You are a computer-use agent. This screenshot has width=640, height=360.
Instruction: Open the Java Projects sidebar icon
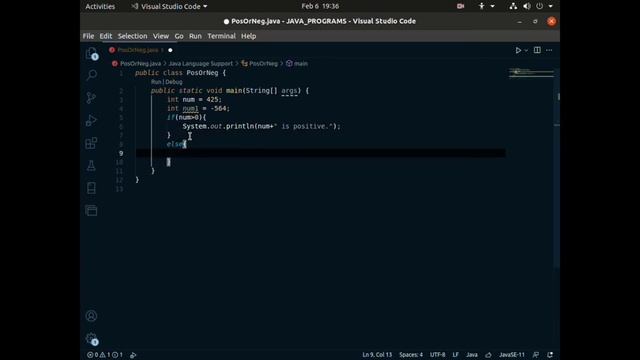(x=91, y=188)
